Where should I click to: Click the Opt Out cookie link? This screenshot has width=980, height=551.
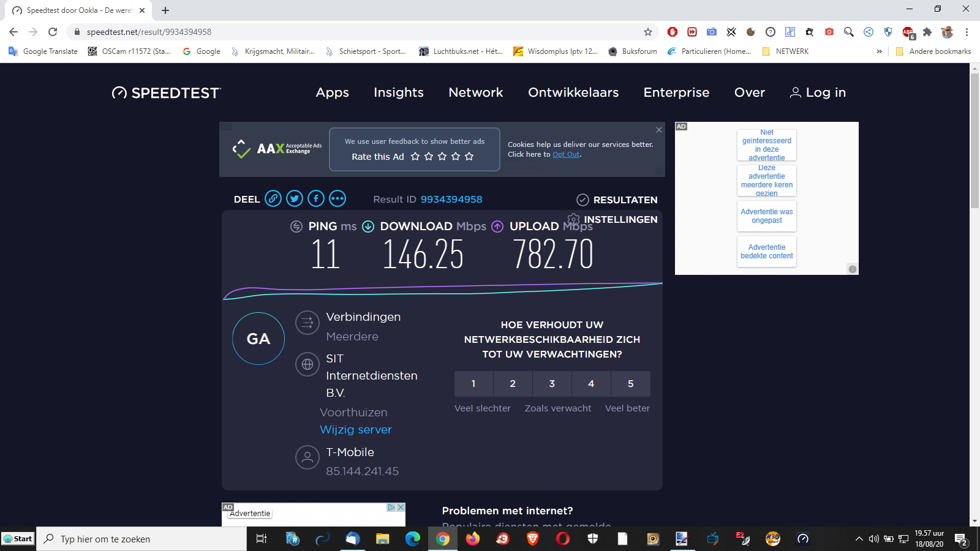click(x=566, y=154)
